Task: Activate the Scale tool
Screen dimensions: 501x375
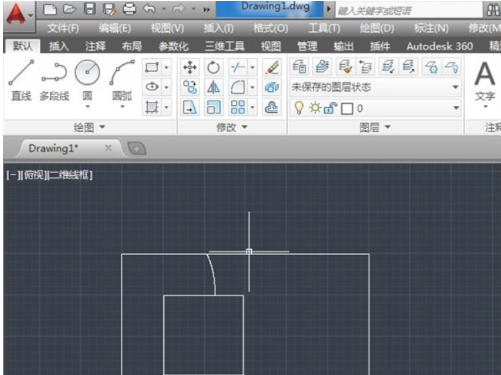Action: click(x=213, y=108)
